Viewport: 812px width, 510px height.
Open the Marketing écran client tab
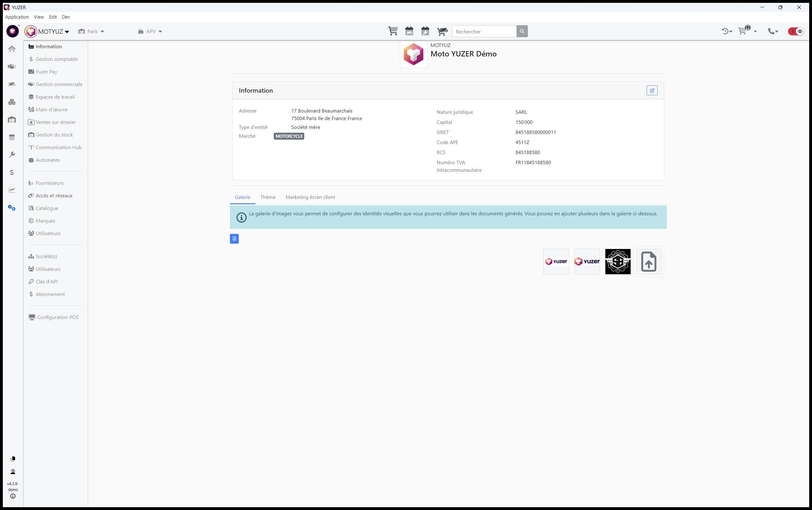[x=310, y=197]
